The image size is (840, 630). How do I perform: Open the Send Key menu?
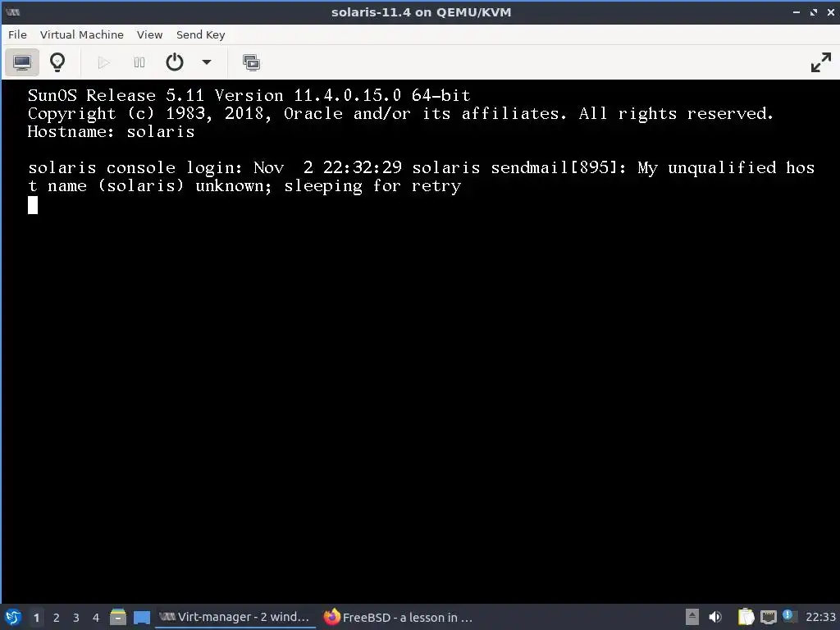(200, 34)
